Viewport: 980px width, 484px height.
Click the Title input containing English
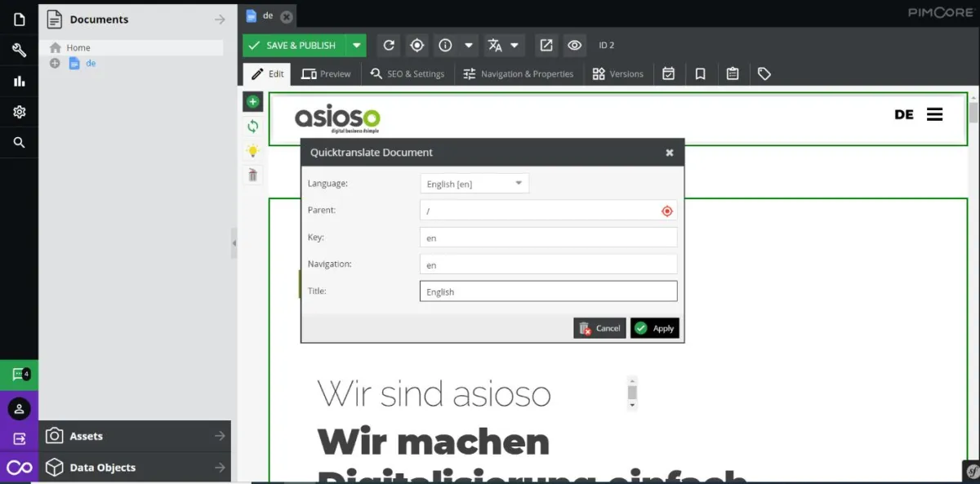click(547, 291)
